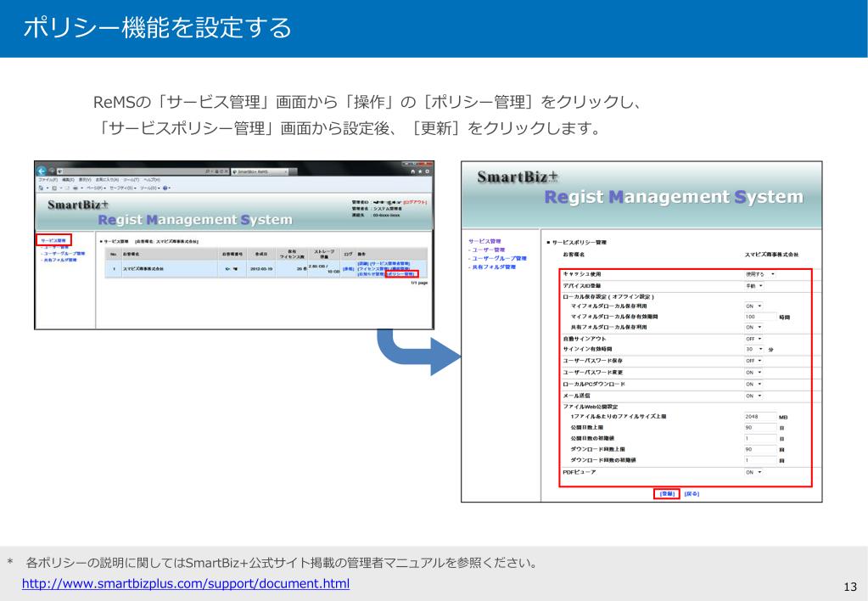Open the smartbizplus.com support document URL

tap(186, 583)
